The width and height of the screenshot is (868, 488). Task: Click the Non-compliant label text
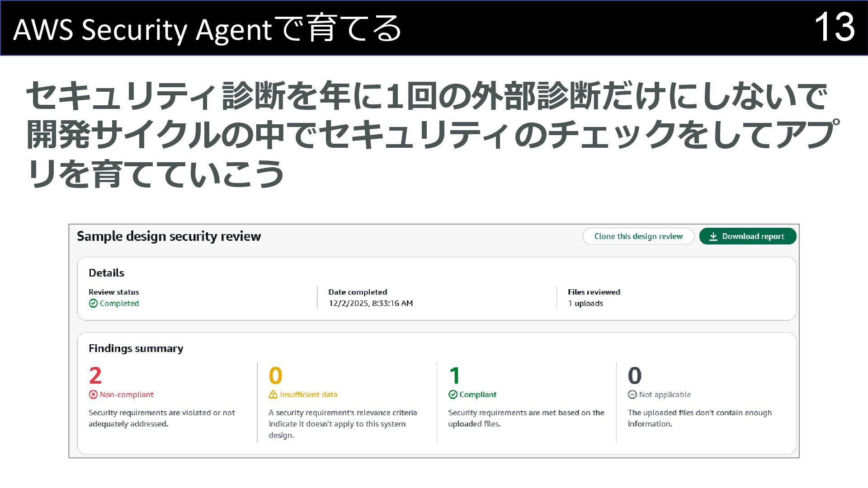click(127, 394)
